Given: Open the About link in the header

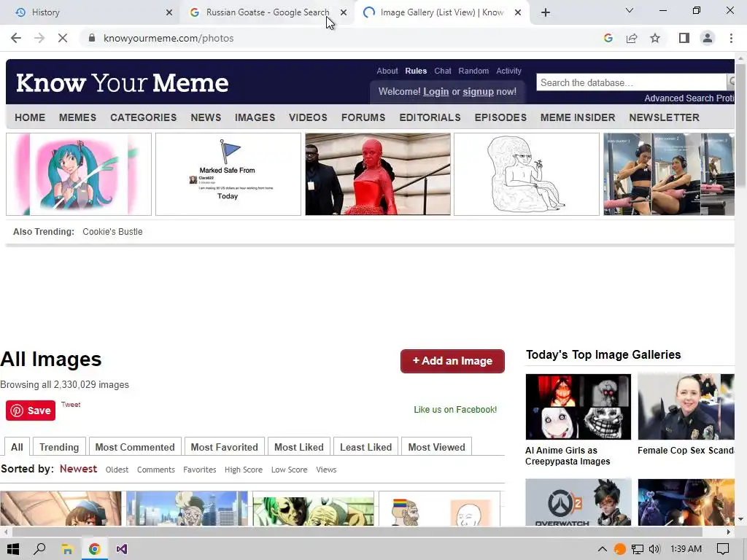Looking at the screenshot, I should (x=387, y=71).
